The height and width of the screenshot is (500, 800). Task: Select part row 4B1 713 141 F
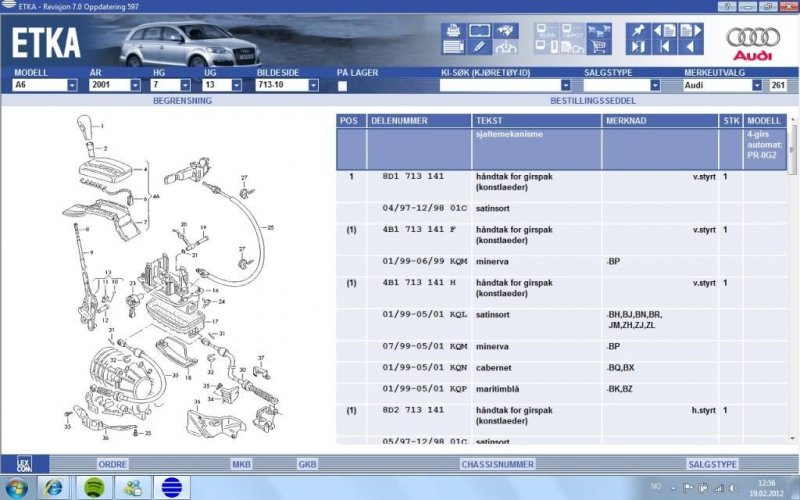[x=418, y=230]
